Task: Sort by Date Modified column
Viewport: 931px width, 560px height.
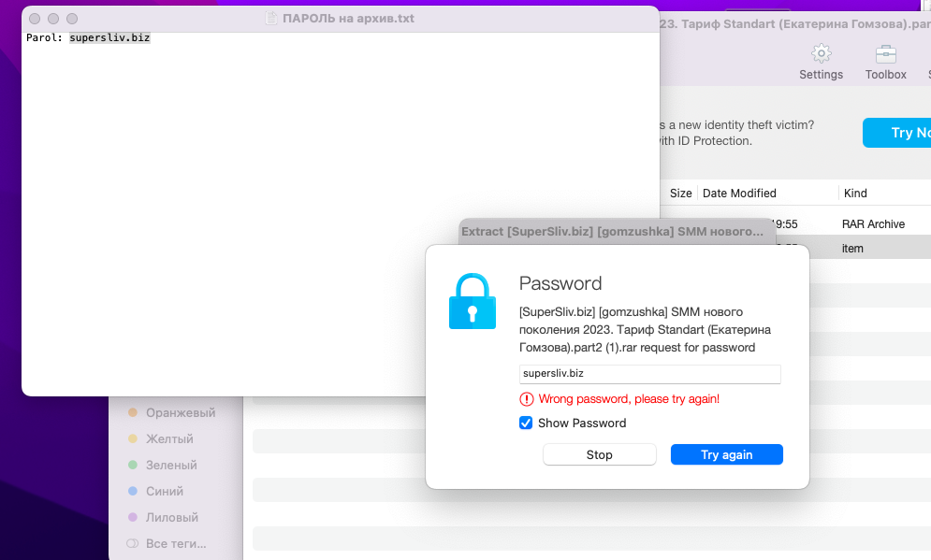Action: [x=739, y=194]
